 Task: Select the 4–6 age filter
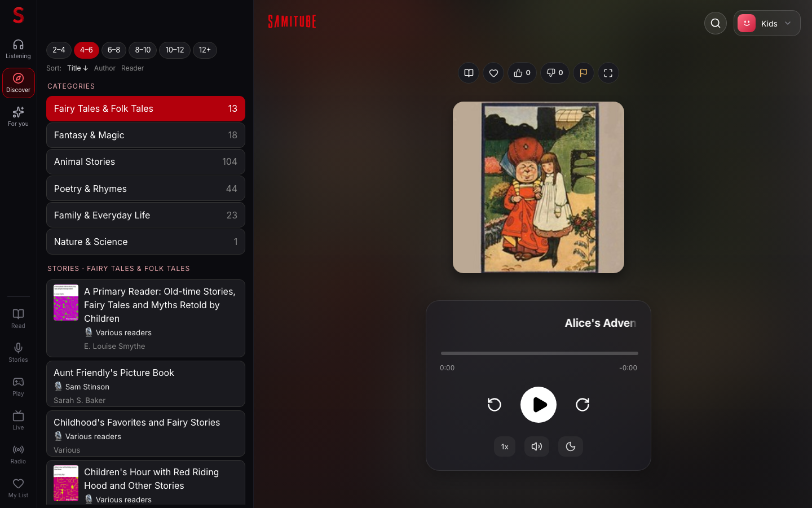point(86,50)
